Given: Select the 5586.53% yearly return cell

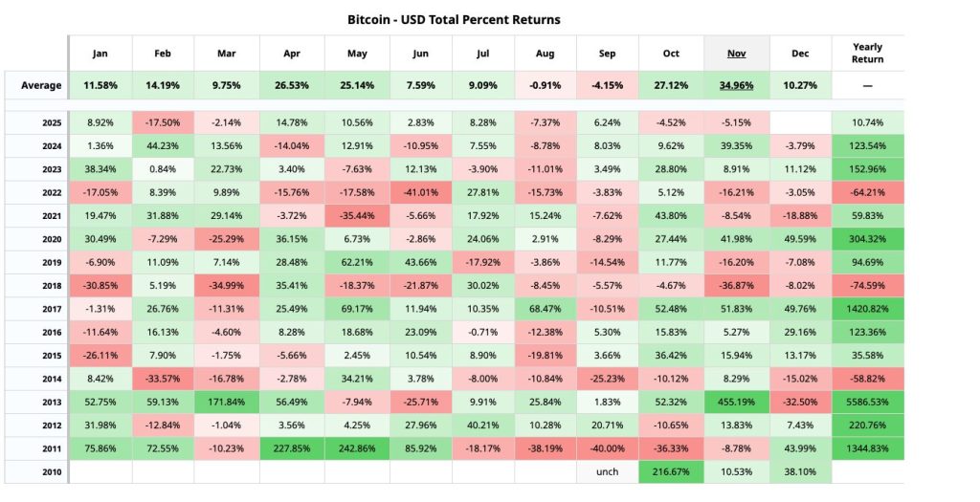Looking at the screenshot, I should coord(867,403).
